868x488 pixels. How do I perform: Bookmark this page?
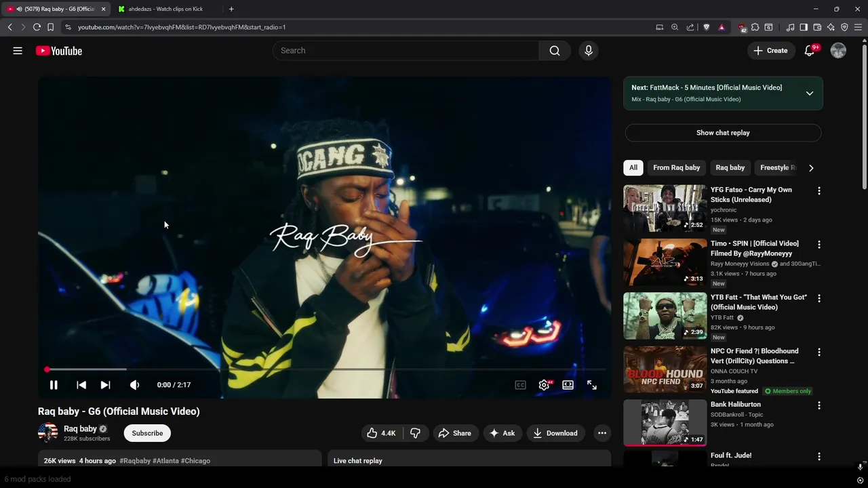pos(50,27)
